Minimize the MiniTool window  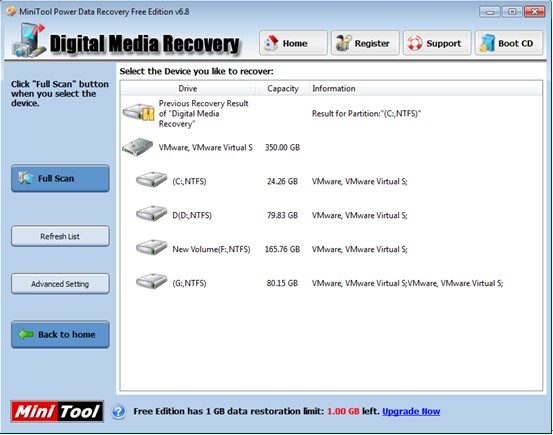tap(490, 12)
